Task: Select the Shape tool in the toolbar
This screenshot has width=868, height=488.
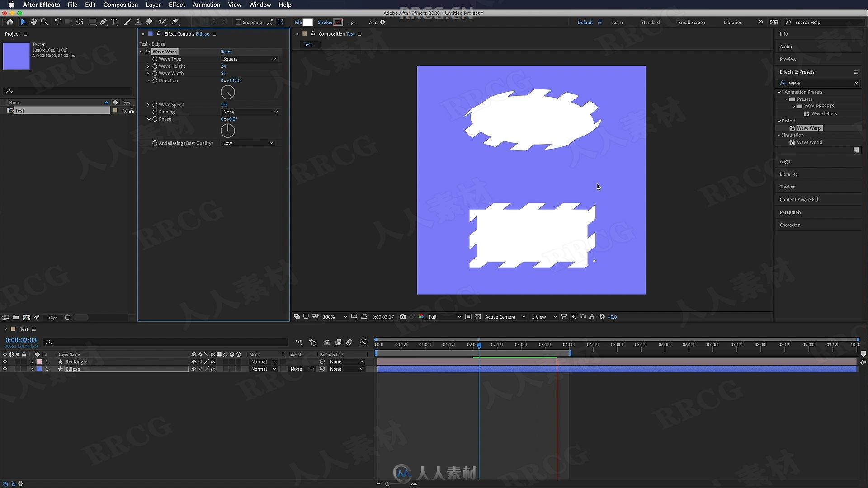Action: (91, 22)
